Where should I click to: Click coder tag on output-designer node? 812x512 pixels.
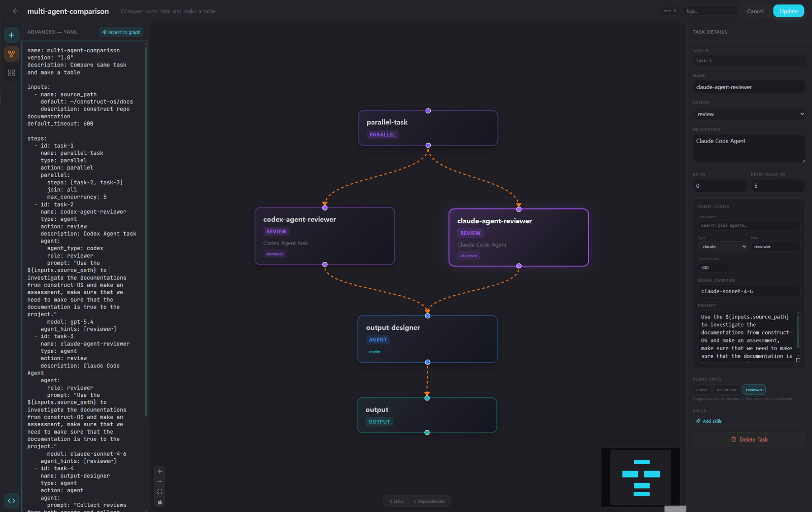[375, 352]
